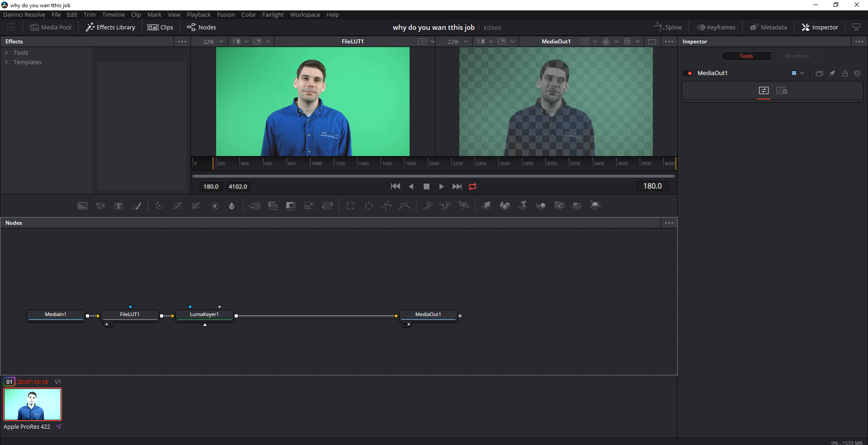Select the FileLUT1 node
The height and width of the screenshot is (445, 868).
[x=130, y=315]
